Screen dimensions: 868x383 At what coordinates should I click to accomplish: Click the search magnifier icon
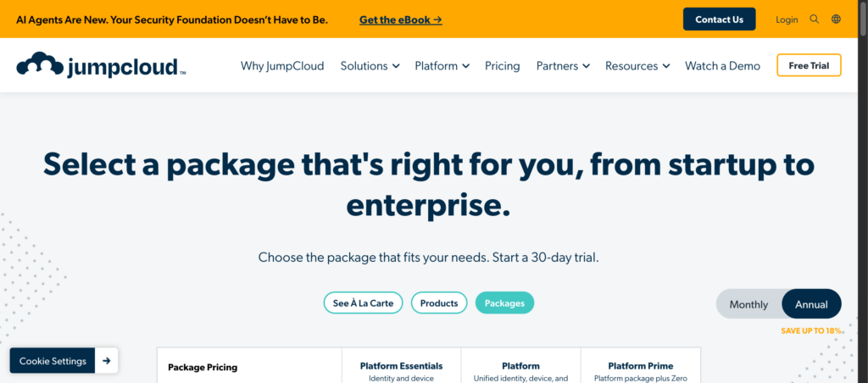(814, 19)
